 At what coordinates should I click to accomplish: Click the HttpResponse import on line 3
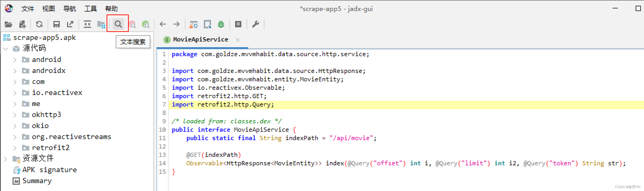269,71
